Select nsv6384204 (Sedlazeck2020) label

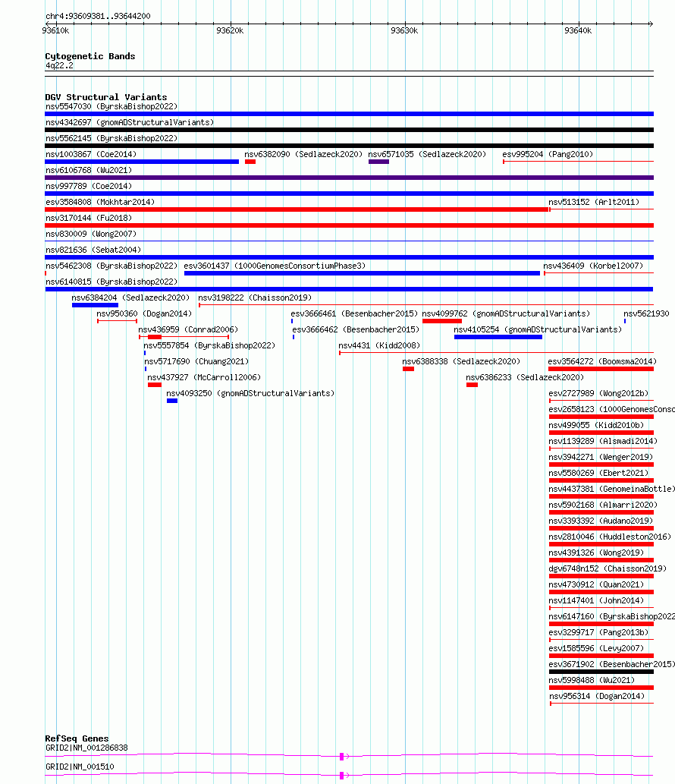point(130,298)
